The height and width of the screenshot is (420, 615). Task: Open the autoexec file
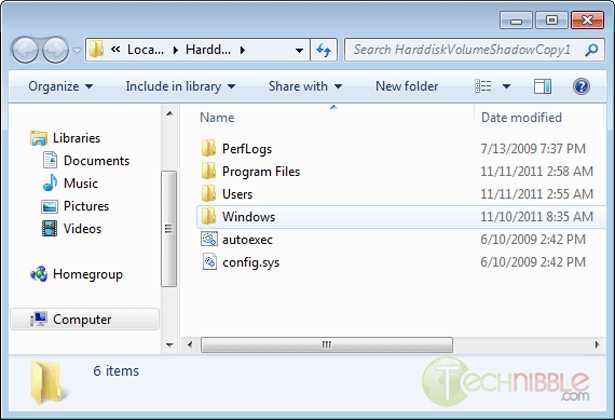coord(247,239)
